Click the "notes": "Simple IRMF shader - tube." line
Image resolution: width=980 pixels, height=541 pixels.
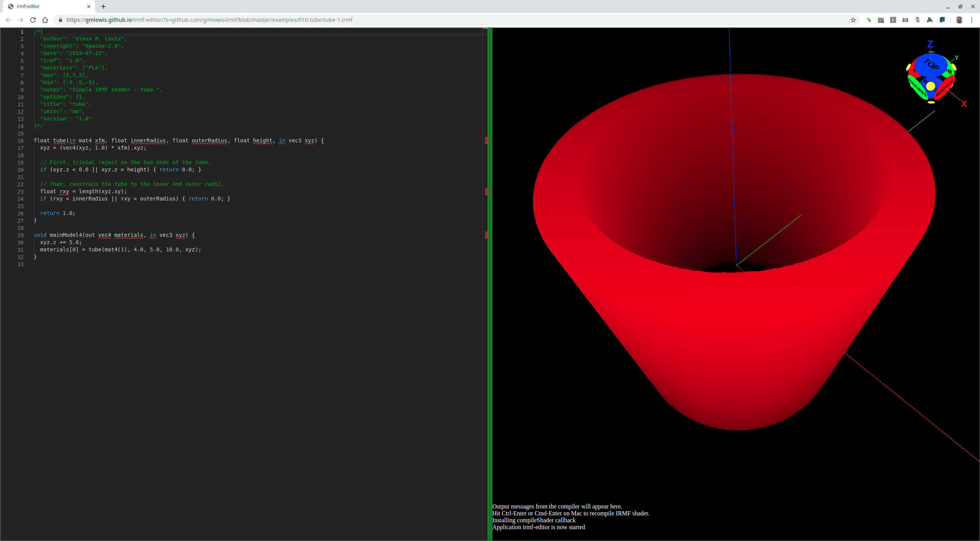point(101,90)
